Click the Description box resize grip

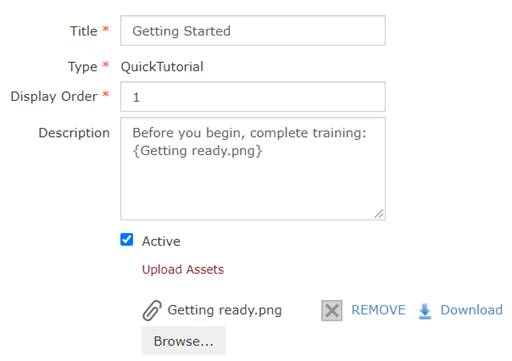[x=379, y=213]
